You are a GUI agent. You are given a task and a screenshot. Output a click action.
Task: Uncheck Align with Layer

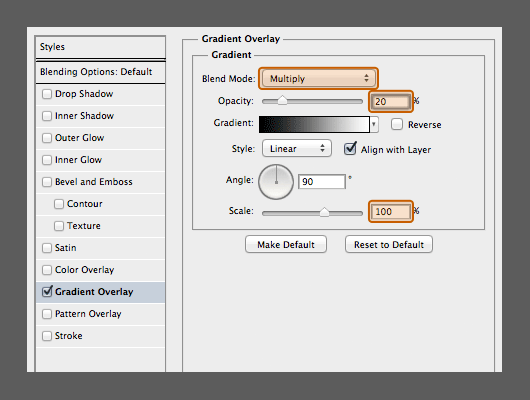pyautogui.click(x=350, y=149)
